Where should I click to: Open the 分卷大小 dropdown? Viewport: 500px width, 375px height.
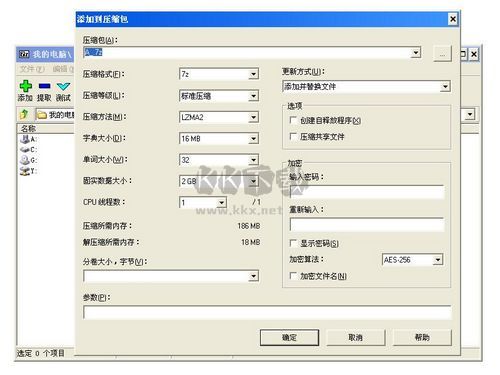tap(253, 276)
